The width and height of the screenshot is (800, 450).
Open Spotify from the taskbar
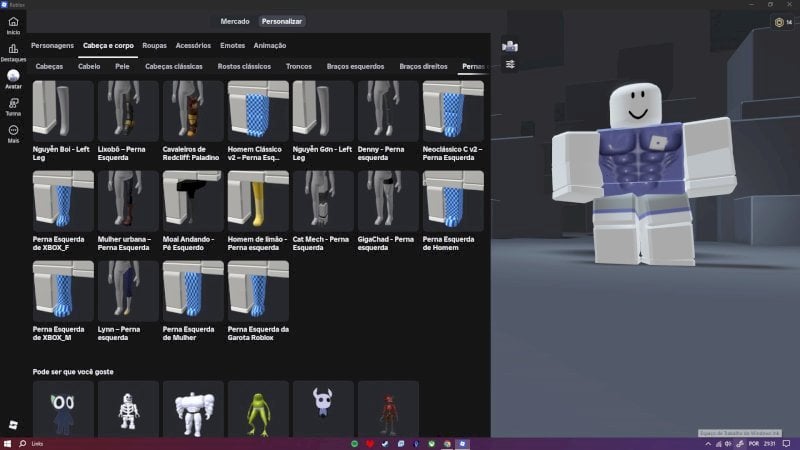tap(355, 444)
